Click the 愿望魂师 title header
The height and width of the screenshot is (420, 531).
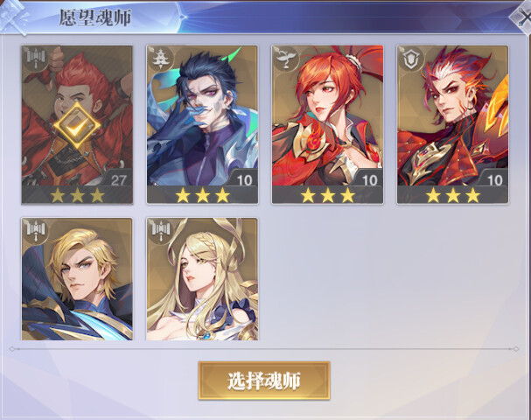pyautogui.click(x=95, y=17)
